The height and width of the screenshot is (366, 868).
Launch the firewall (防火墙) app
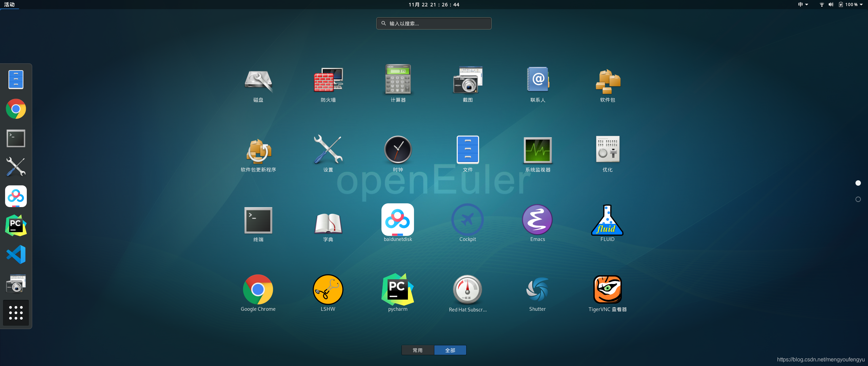(328, 81)
